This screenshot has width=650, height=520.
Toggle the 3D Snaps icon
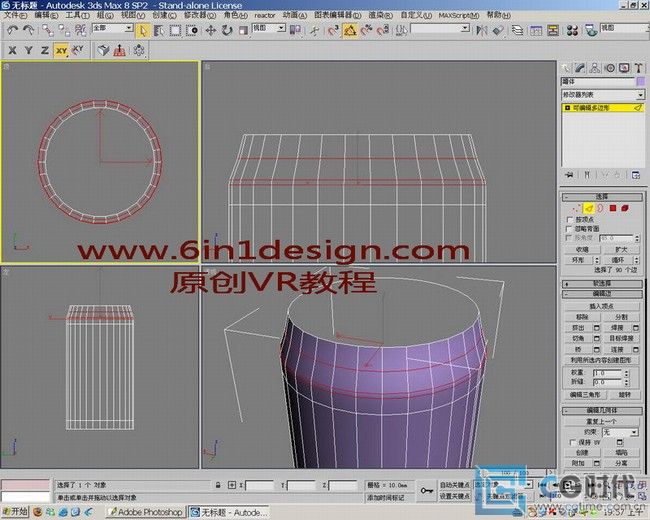[333, 30]
